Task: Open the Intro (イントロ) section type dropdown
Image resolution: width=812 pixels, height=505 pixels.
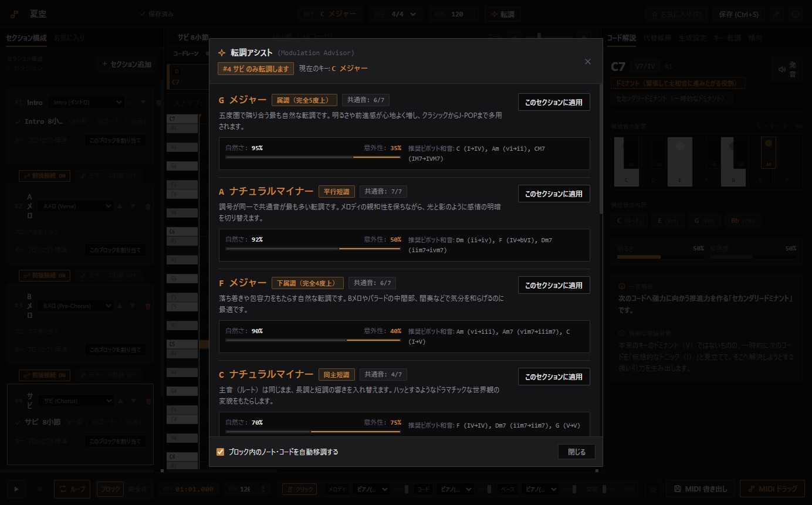Action: pyautogui.click(x=86, y=103)
